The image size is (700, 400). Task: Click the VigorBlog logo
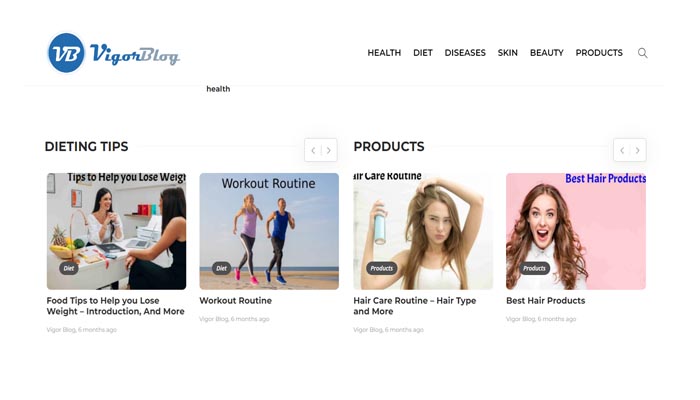(x=114, y=53)
